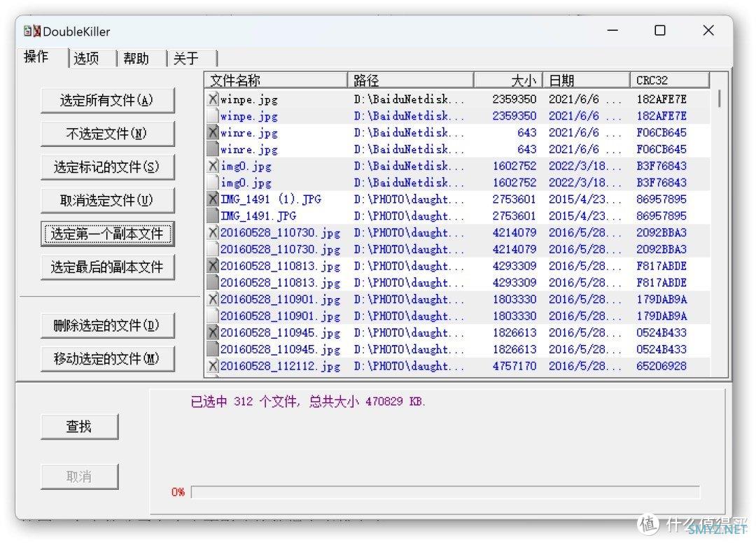Select the file name 20160528_112112.jpg
This screenshot has height=543, width=756.
click(280, 366)
